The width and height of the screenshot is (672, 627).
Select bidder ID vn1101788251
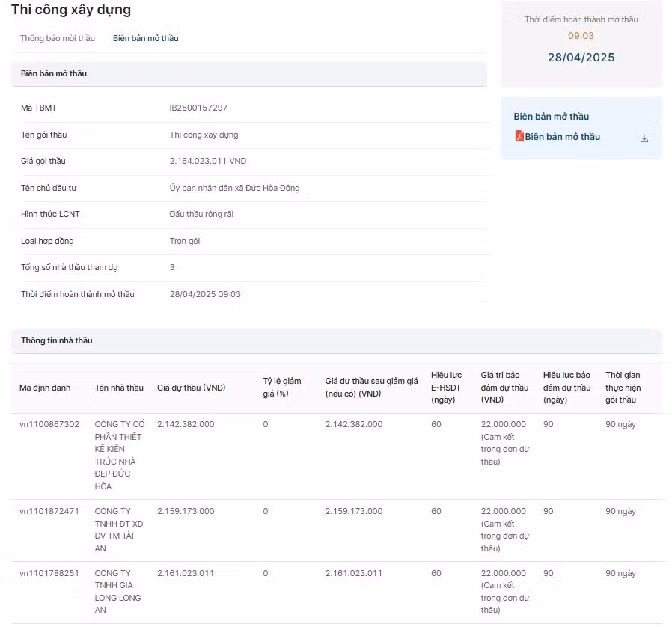coord(49,573)
